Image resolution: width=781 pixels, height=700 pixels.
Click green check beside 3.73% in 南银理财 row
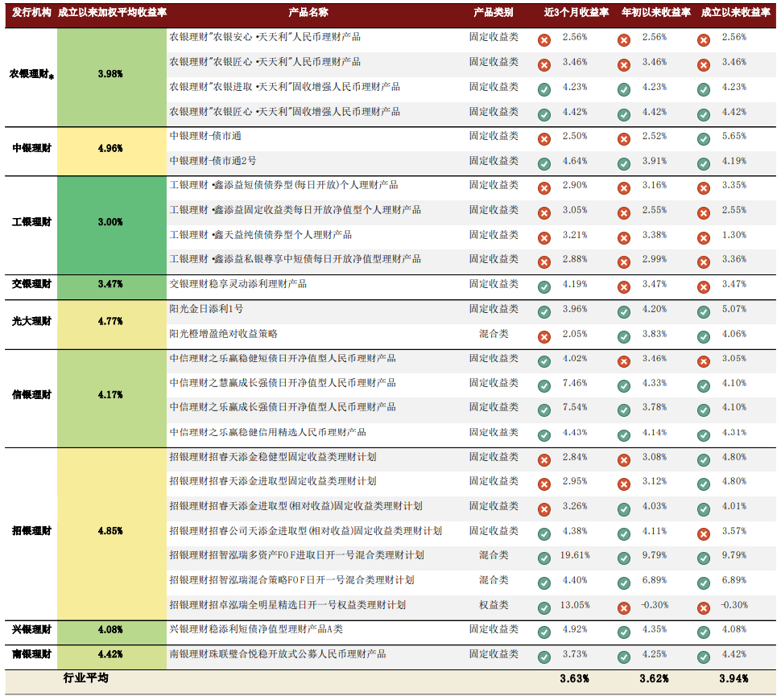544,657
